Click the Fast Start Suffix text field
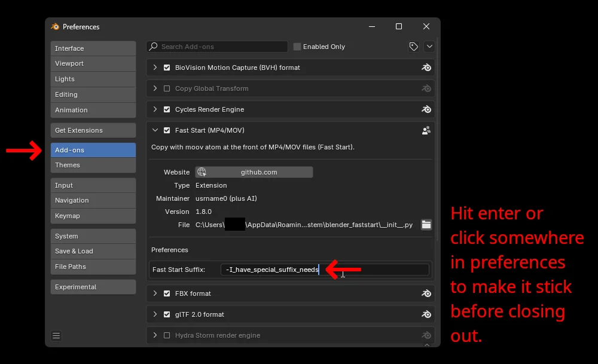 point(325,270)
